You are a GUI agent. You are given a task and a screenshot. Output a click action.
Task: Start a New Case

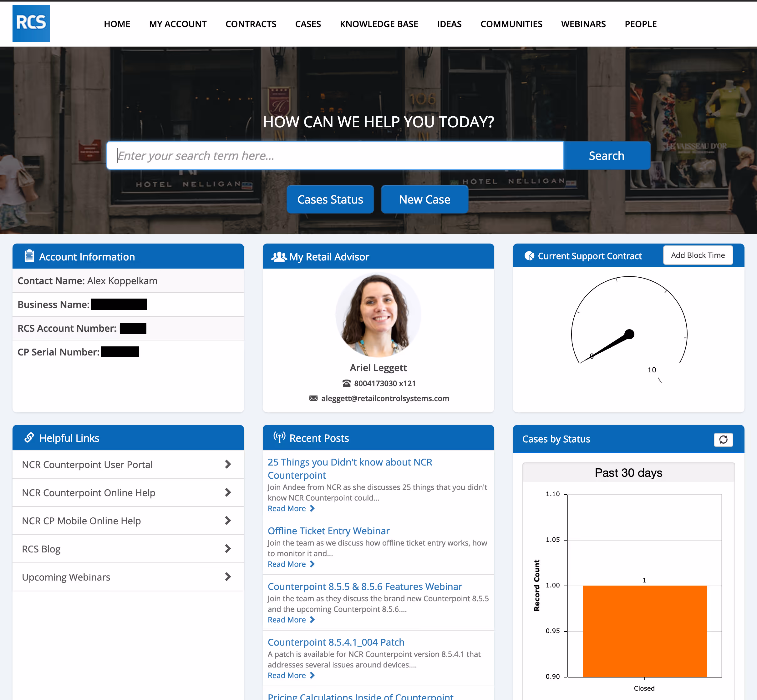(x=424, y=199)
